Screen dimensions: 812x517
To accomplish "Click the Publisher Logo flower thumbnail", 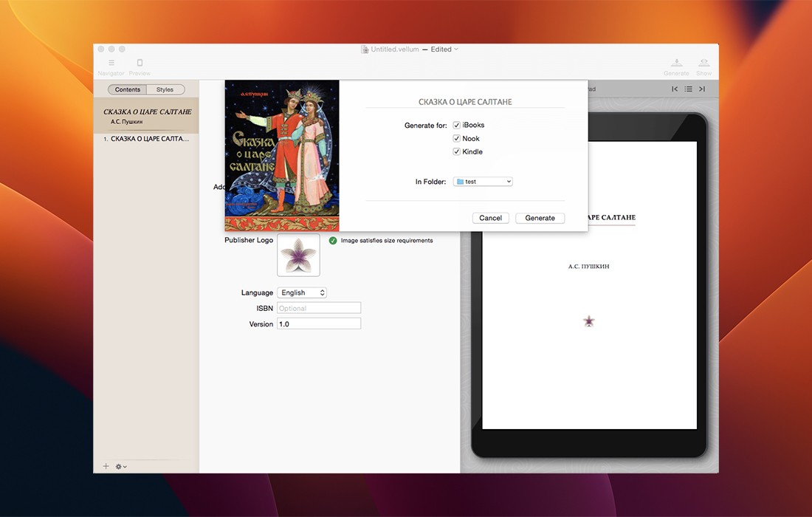I will tap(298, 256).
